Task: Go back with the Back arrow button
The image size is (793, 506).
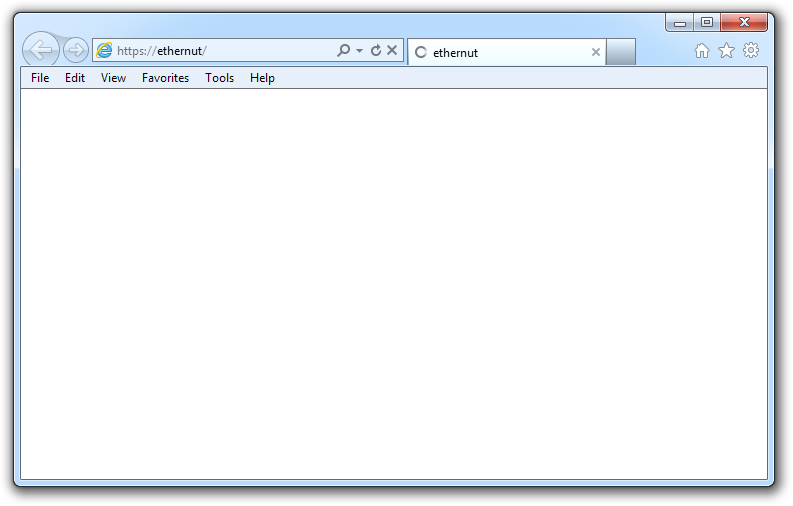Action: click(x=41, y=50)
